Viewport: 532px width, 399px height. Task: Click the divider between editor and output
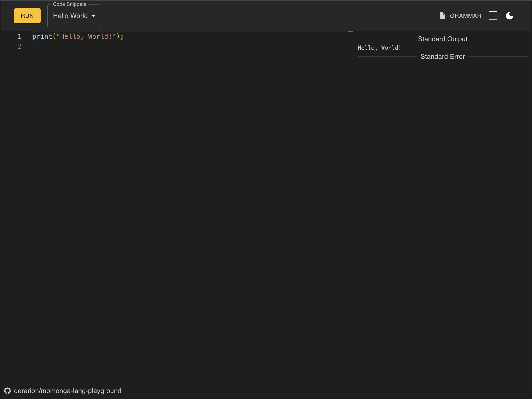(x=348, y=192)
